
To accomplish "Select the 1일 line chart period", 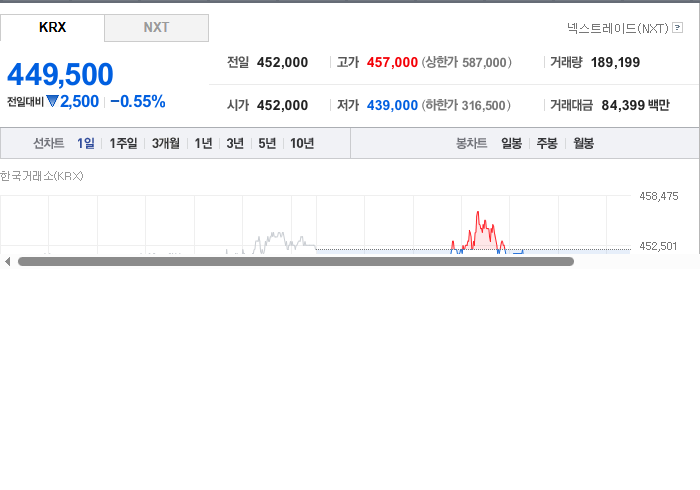I will (x=86, y=143).
